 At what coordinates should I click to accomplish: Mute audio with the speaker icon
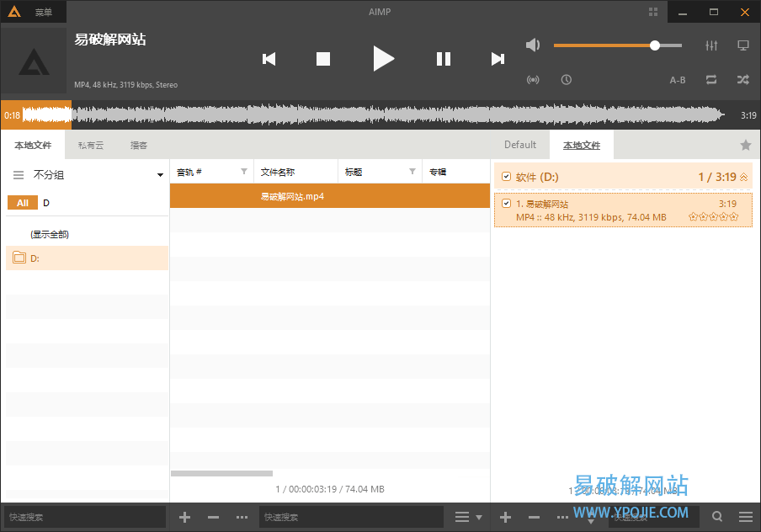[533, 45]
